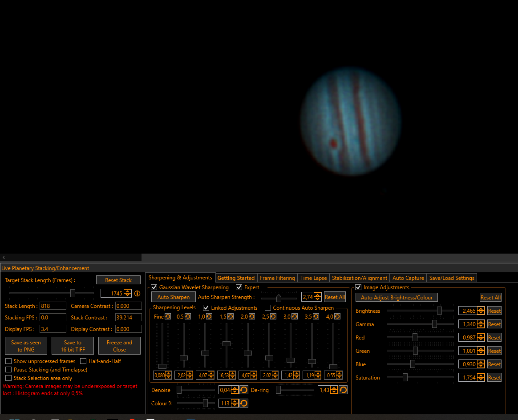Screen dimensions: 518x420
Task: Reset the 4,0 sharpening level icon
Action: coord(337,317)
